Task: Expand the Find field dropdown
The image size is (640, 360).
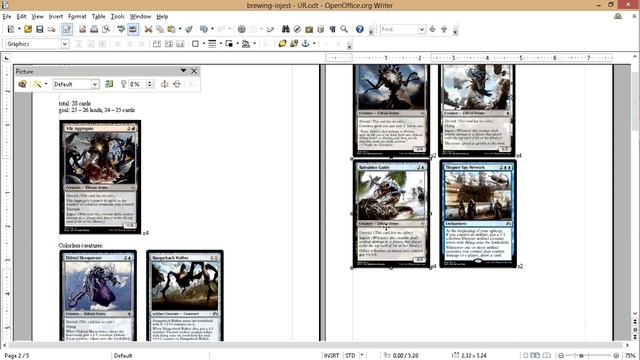Action: tap(422, 29)
